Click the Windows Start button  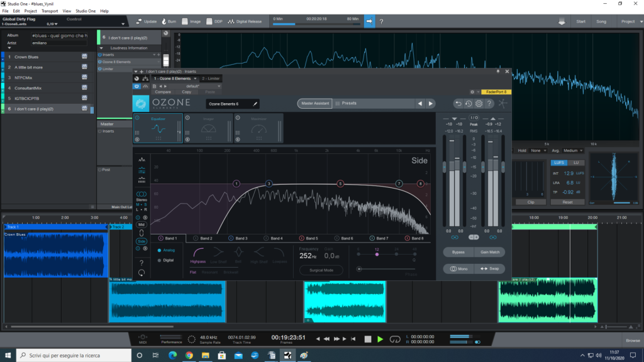tap(8, 356)
